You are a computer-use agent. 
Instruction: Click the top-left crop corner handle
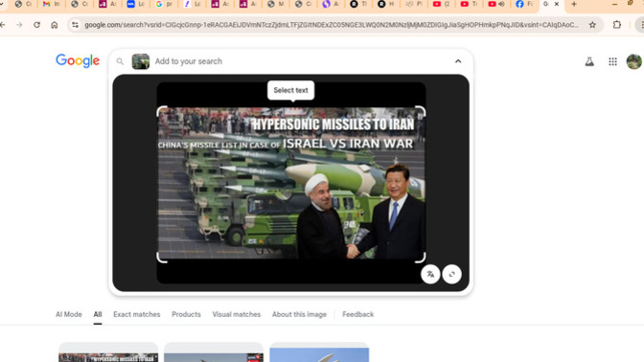[x=162, y=111]
